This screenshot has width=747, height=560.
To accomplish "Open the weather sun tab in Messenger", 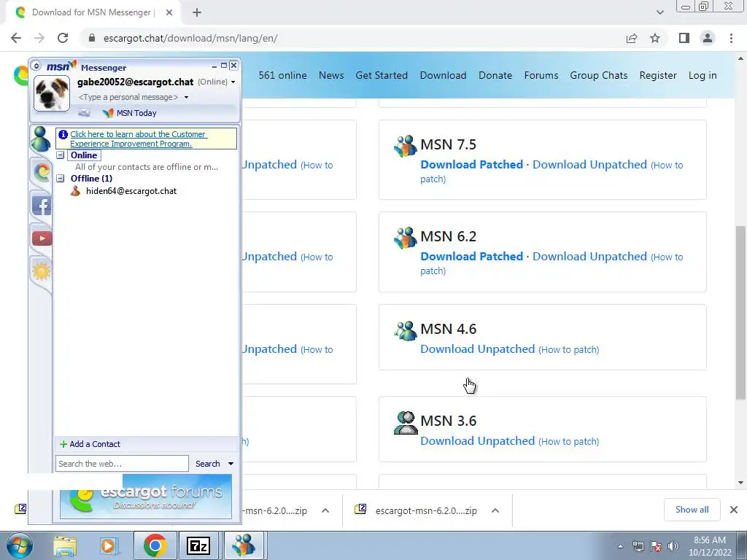I will 42,271.
